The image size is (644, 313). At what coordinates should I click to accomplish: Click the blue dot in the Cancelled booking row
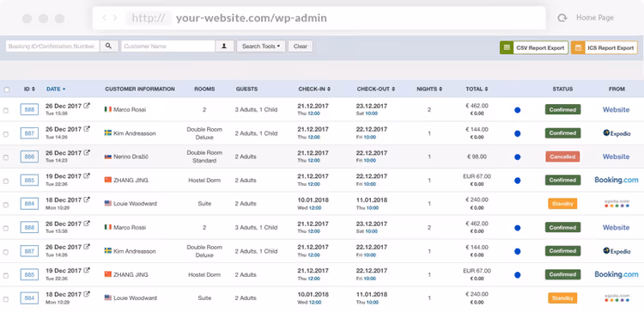coord(518,157)
